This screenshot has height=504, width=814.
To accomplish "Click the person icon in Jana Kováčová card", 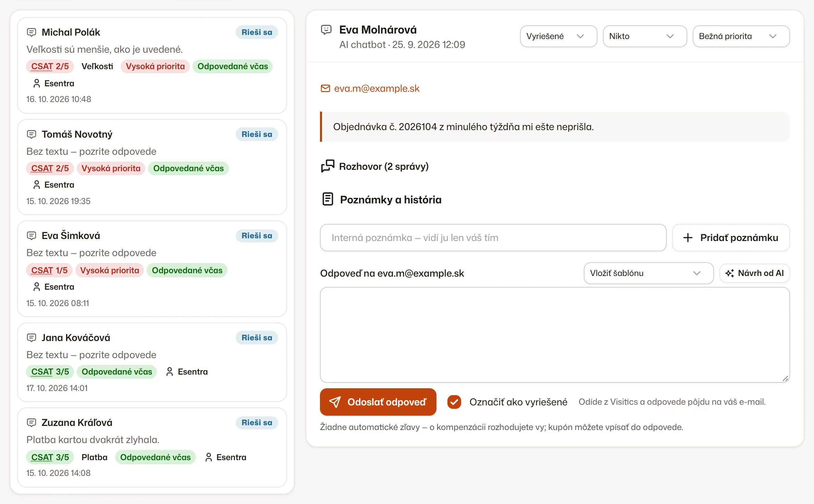I will (x=170, y=372).
